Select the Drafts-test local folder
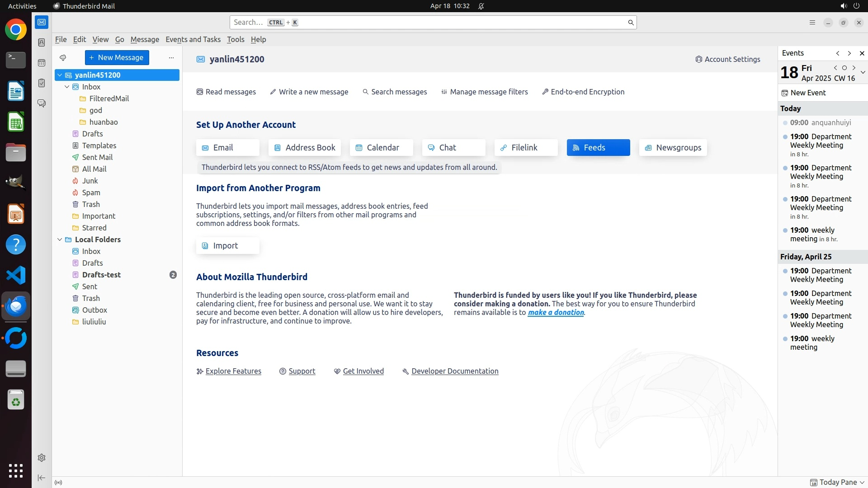Viewport: 868px width, 488px height. [101, 275]
